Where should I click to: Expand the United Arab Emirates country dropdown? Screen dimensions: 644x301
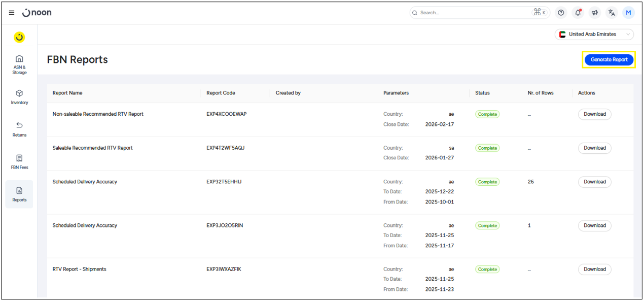click(x=594, y=35)
